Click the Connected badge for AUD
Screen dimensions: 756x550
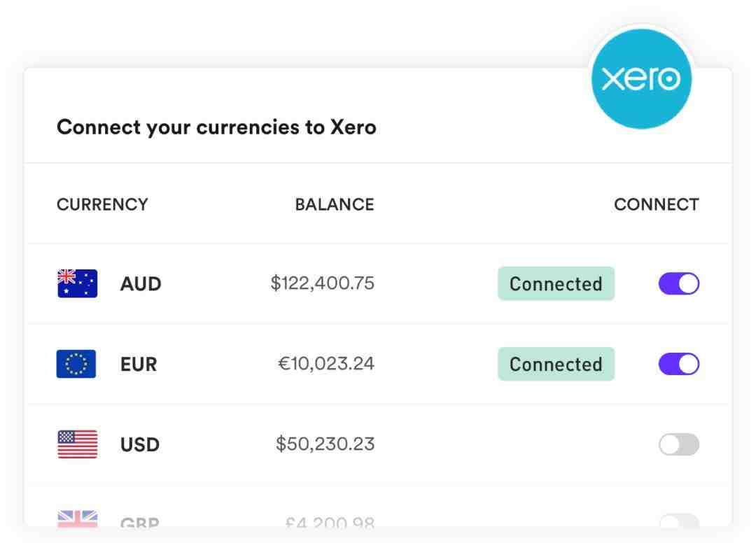coord(556,283)
